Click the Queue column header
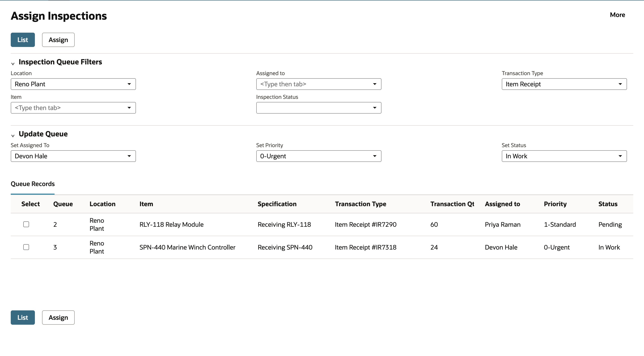Viewport: 644px width, 356px height. click(63, 204)
